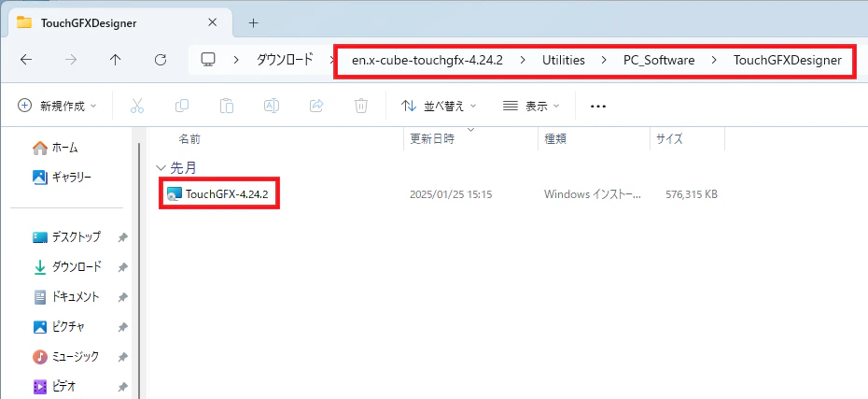Click the date 2025/01/25 15:15
868x399 pixels.
[451, 194]
